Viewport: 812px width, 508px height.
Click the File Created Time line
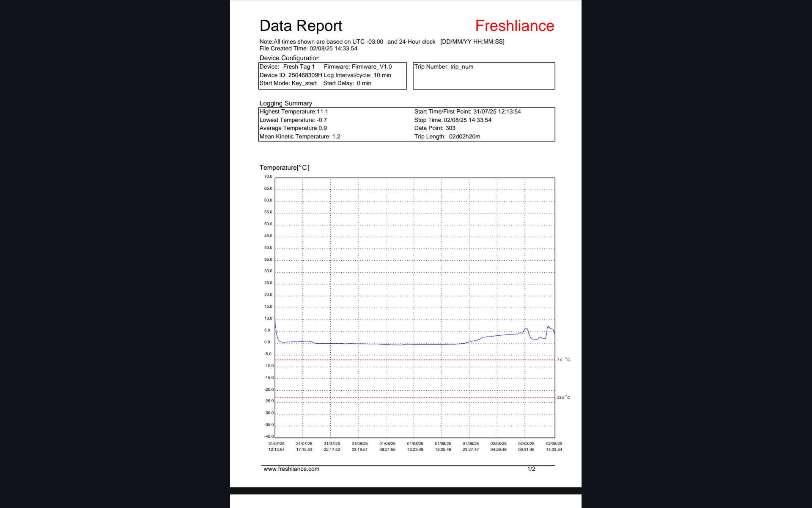tap(308, 49)
